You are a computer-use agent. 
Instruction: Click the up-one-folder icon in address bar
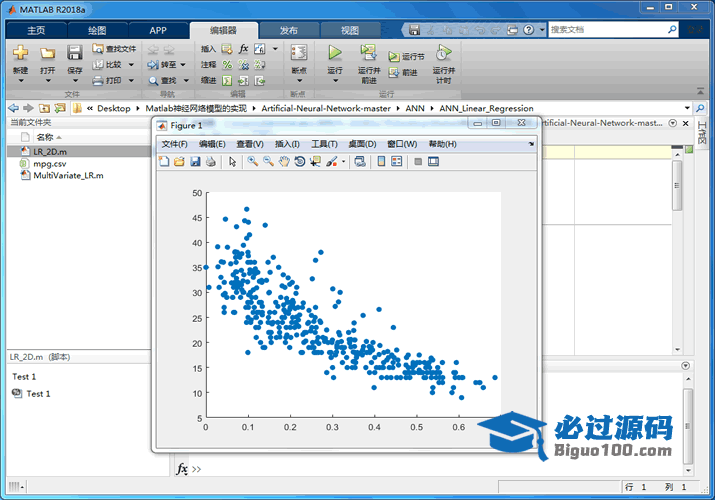[x=44, y=108]
